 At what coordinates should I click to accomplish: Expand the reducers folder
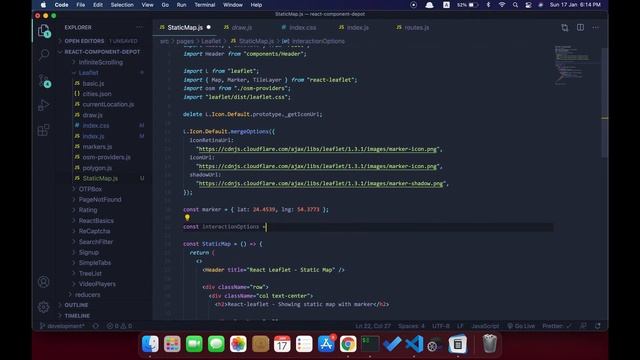[x=87, y=294]
